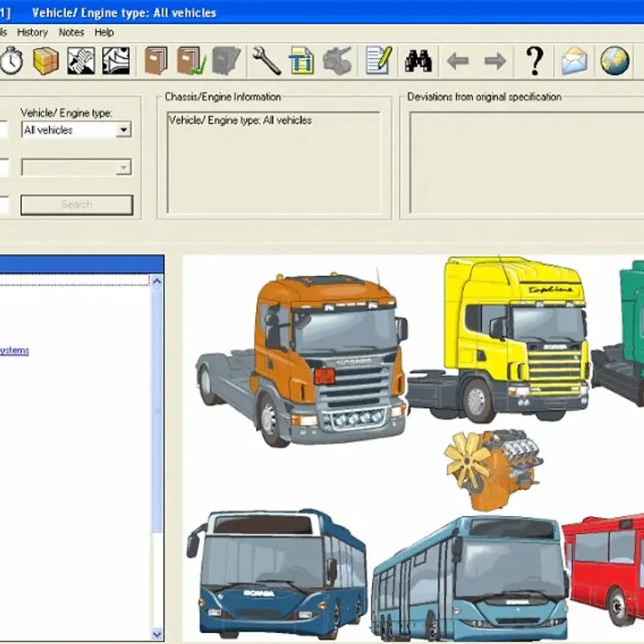Click the Search button
Image resolution: width=644 pixels, height=644 pixels.
77,204
